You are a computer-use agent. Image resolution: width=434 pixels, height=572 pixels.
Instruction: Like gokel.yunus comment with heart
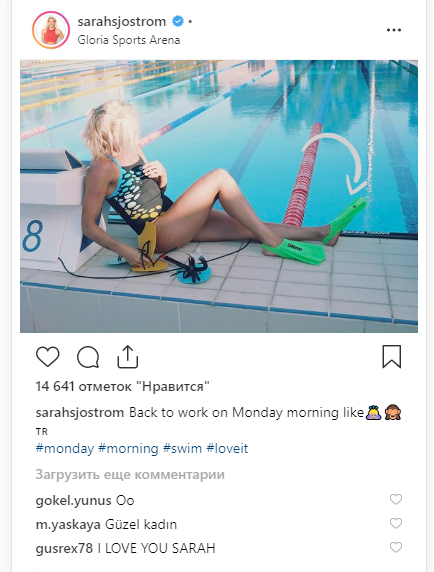coord(396,499)
